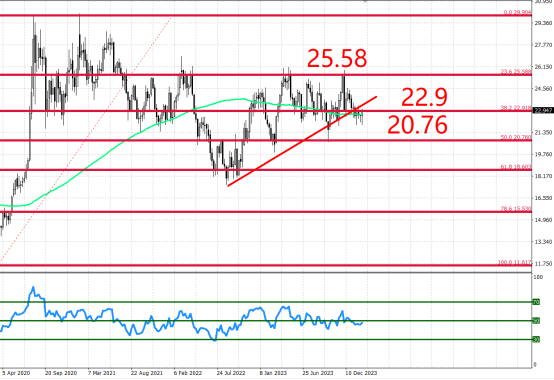The height and width of the screenshot is (380, 554).
Task: Click the 5 Apr 2020 date label
Action: (x=16, y=373)
